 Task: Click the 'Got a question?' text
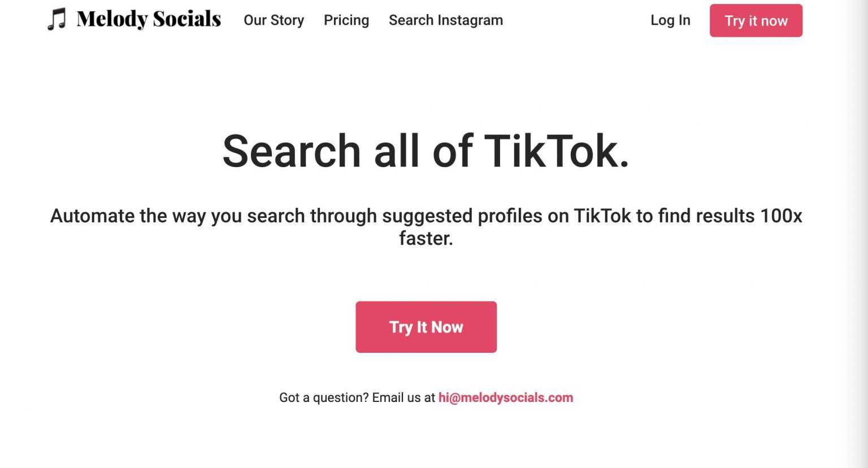[x=324, y=397]
